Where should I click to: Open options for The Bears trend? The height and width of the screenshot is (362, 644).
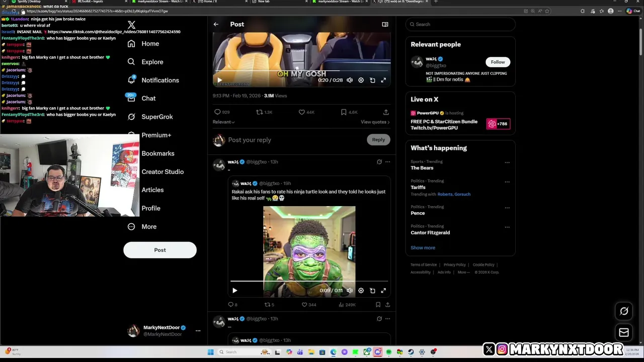pyautogui.click(x=507, y=162)
